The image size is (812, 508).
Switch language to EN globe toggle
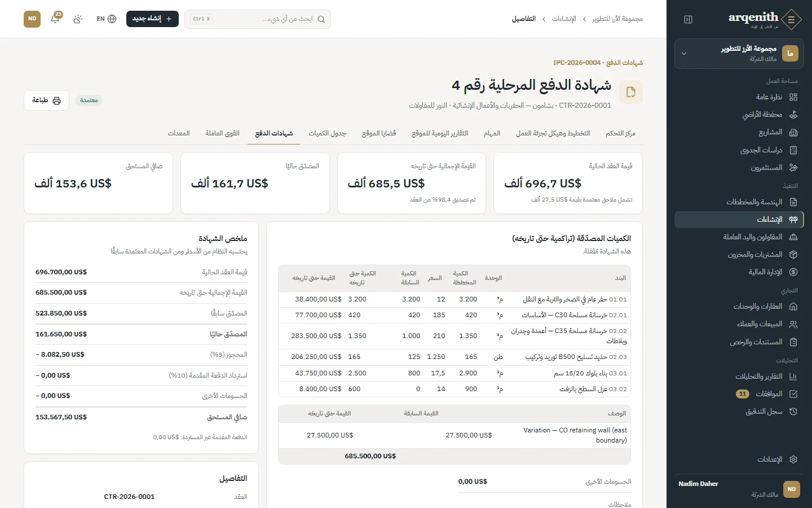click(106, 19)
